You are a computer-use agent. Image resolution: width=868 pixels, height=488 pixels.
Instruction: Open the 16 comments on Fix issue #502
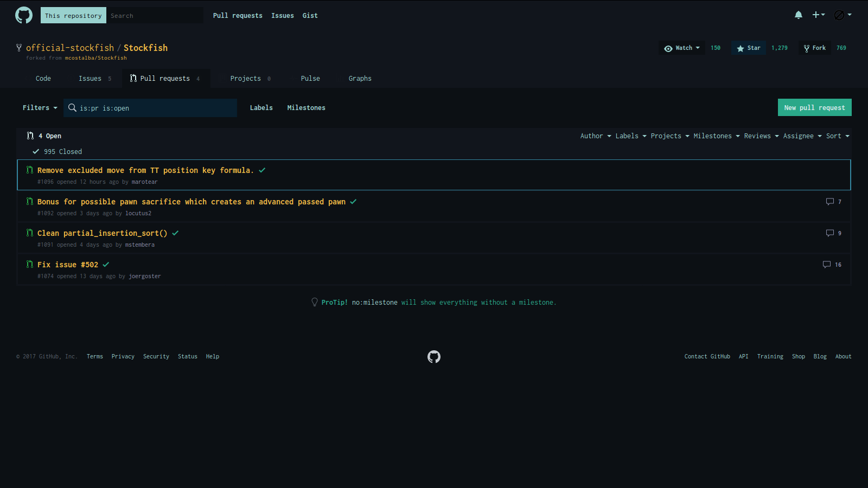tap(832, 265)
